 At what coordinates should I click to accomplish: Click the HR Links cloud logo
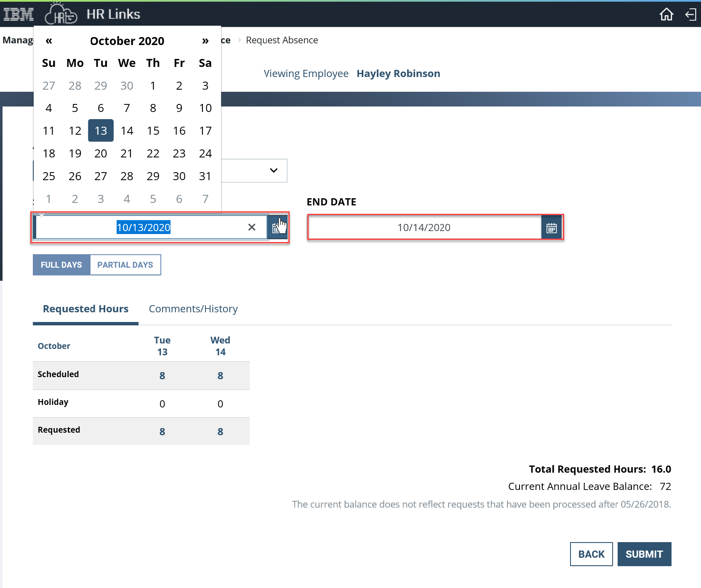point(61,14)
